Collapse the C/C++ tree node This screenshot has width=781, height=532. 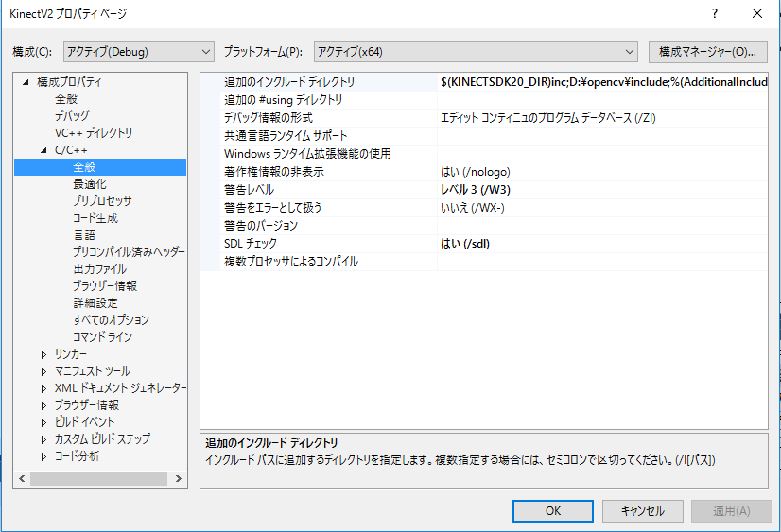43,150
